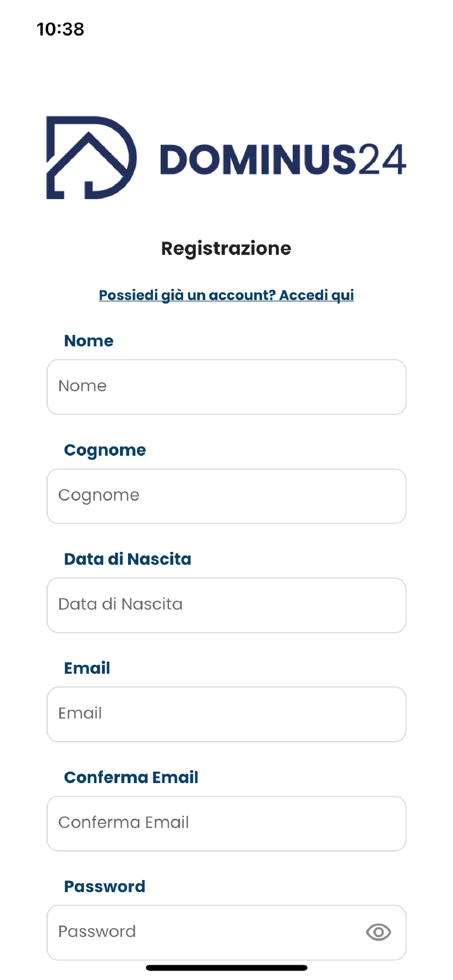Activate the Conferma Email field

click(226, 824)
